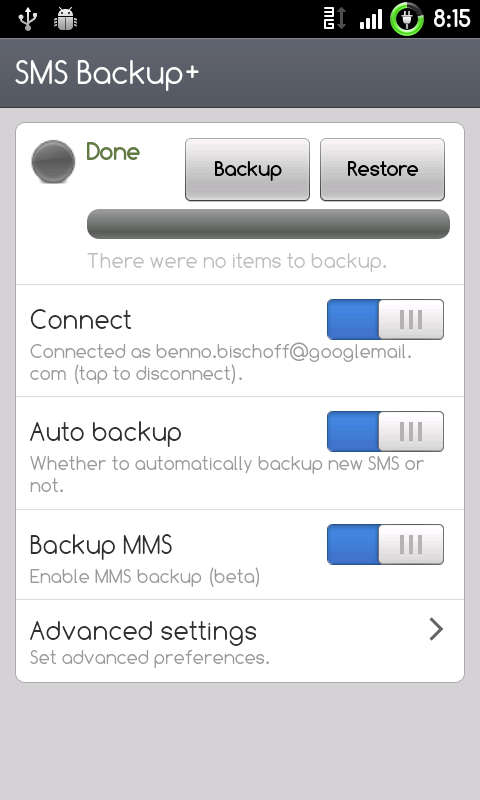Tap the SMS Backup+ title header
Viewport: 480px width, 800px height.
coord(107,73)
